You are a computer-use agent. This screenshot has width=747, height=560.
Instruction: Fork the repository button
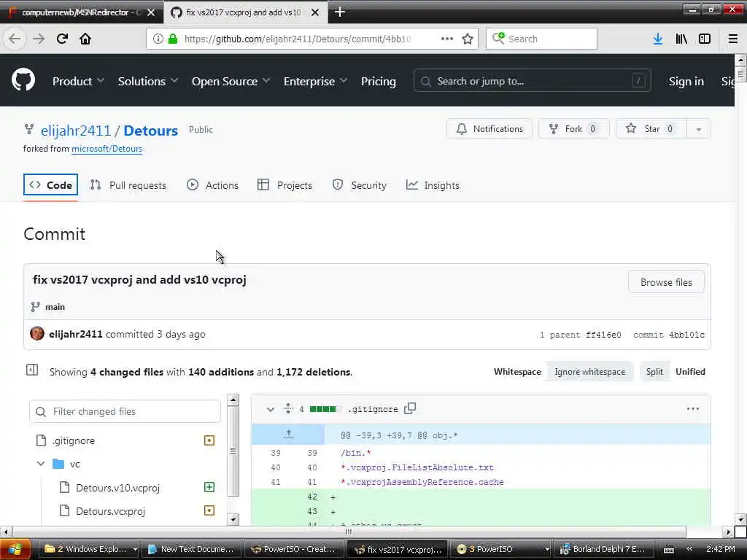click(x=573, y=128)
